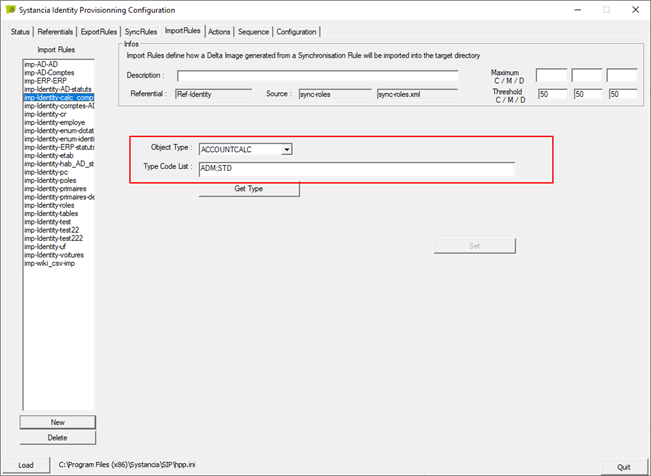The image size is (651, 476).
Task: Open the Actions tab
Action: pyautogui.click(x=219, y=32)
